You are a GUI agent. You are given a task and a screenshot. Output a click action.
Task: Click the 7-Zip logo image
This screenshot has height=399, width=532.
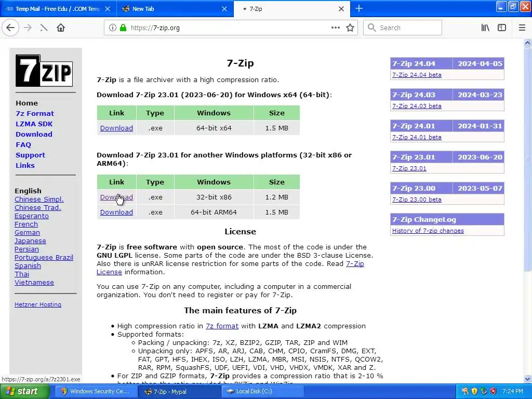point(44,71)
